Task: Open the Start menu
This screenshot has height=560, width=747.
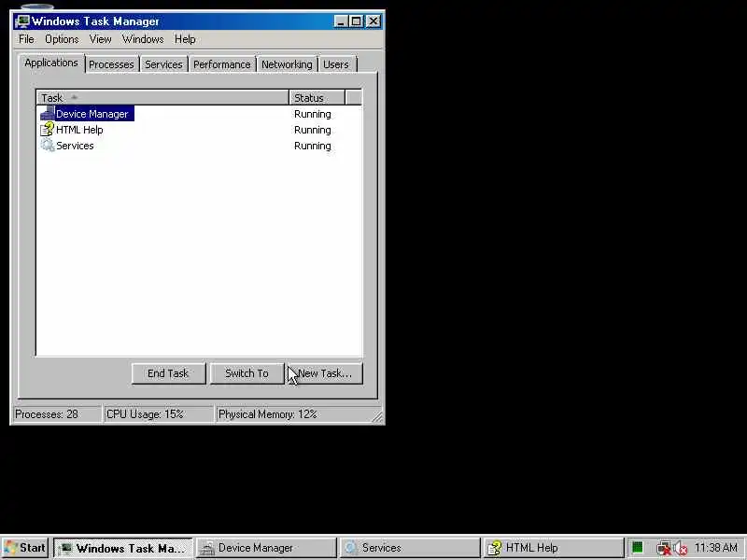Action: 25,548
